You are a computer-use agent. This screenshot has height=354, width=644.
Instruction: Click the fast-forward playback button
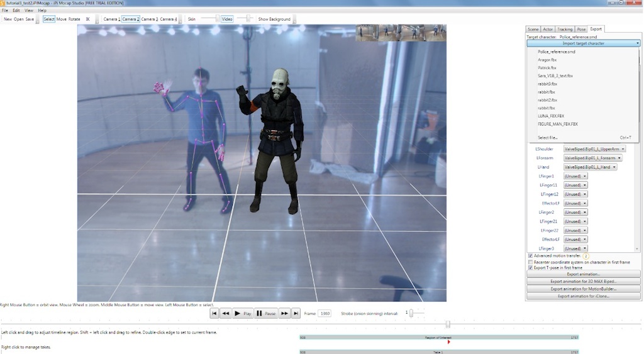coord(284,313)
